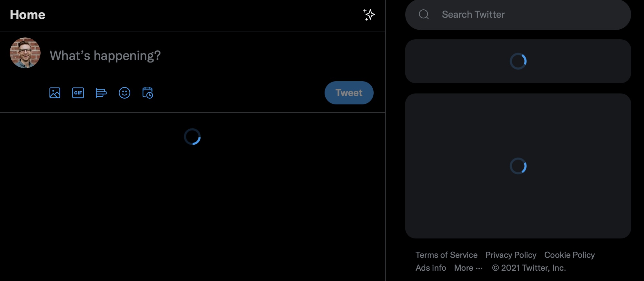
Task: Add a photo with the media icon
Action: [x=55, y=93]
